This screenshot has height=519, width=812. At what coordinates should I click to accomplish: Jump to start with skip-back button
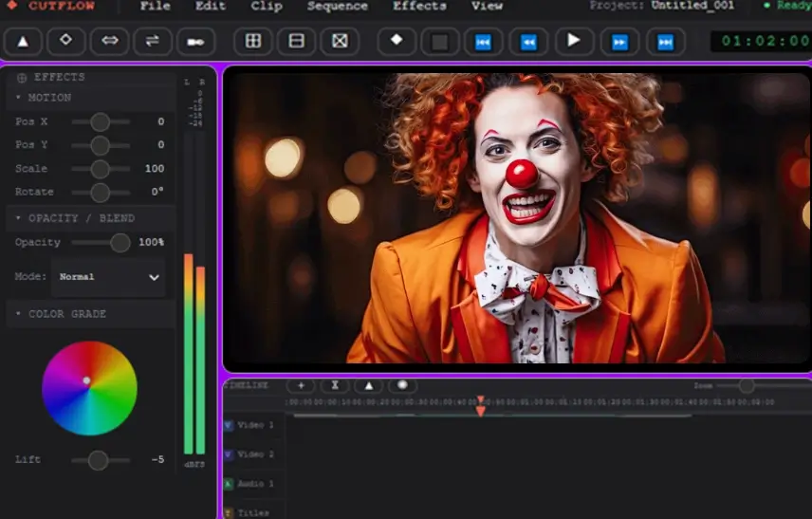tap(483, 42)
